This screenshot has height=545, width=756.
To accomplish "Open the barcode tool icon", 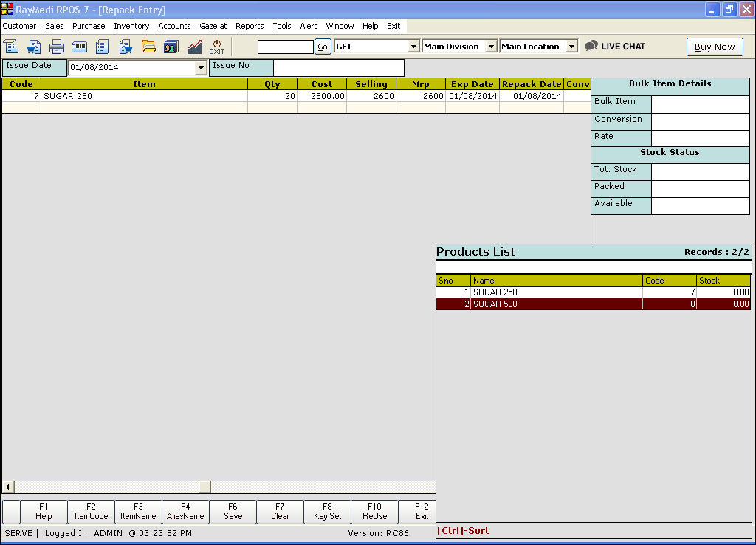I will point(79,47).
